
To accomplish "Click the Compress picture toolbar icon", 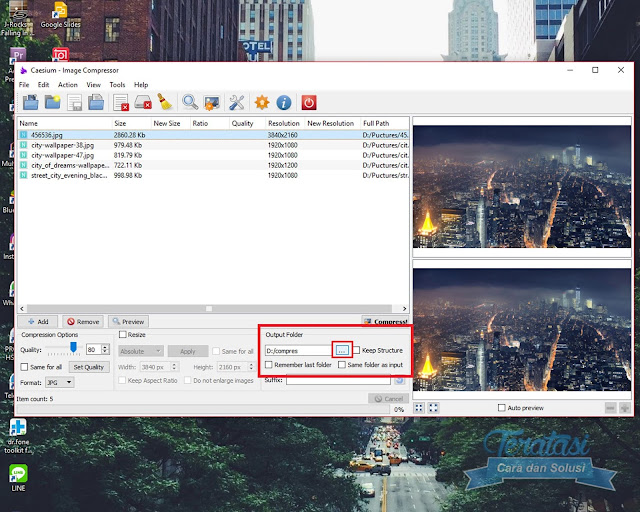I will (212, 102).
